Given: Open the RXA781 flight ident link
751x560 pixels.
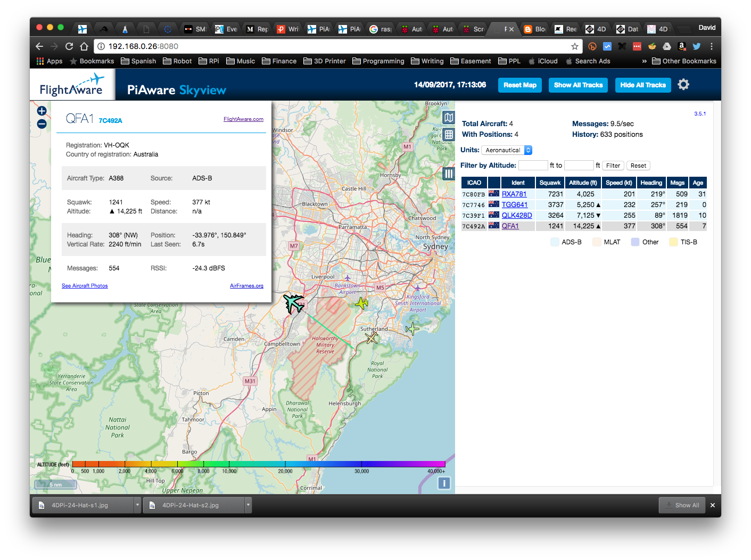Looking at the screenshot, I should click(514, 194).
